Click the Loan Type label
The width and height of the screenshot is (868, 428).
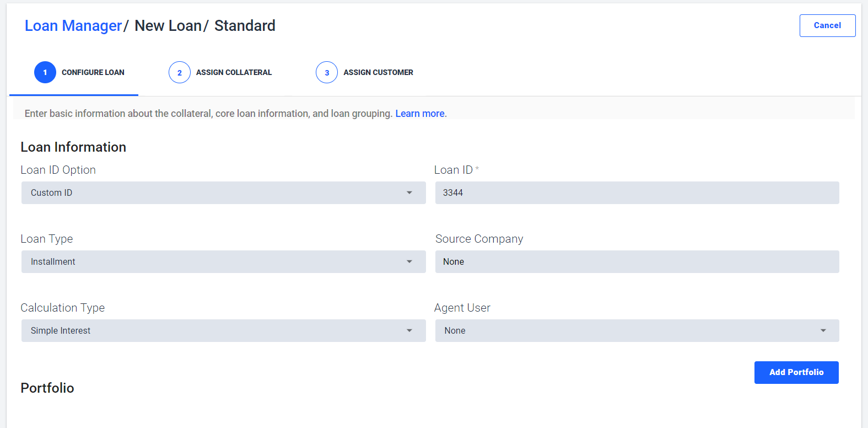(47, 239)
